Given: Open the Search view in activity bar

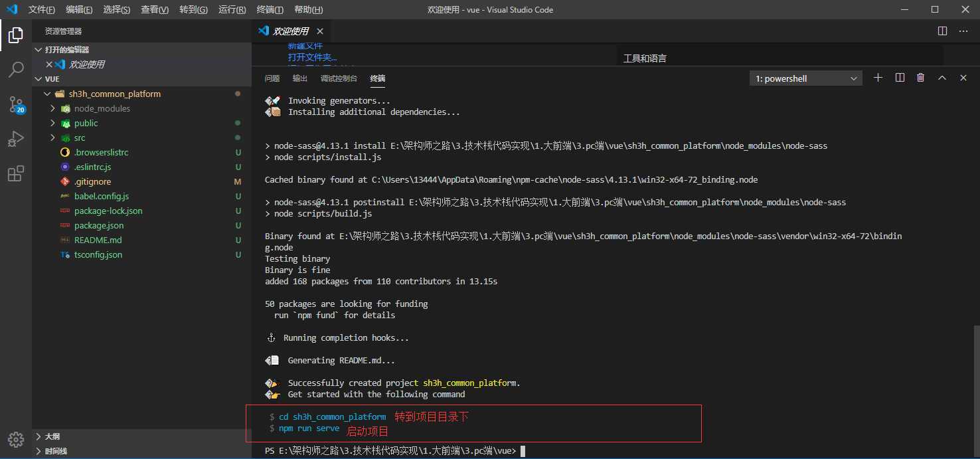Looking at the screenshot, I should [16, 70].
